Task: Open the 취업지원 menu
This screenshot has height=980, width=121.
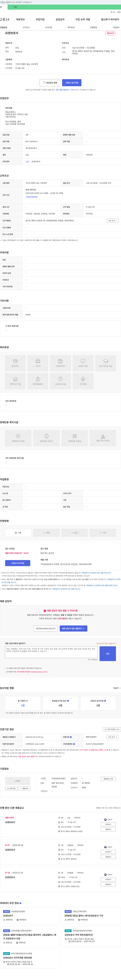Action: (40, 19)
